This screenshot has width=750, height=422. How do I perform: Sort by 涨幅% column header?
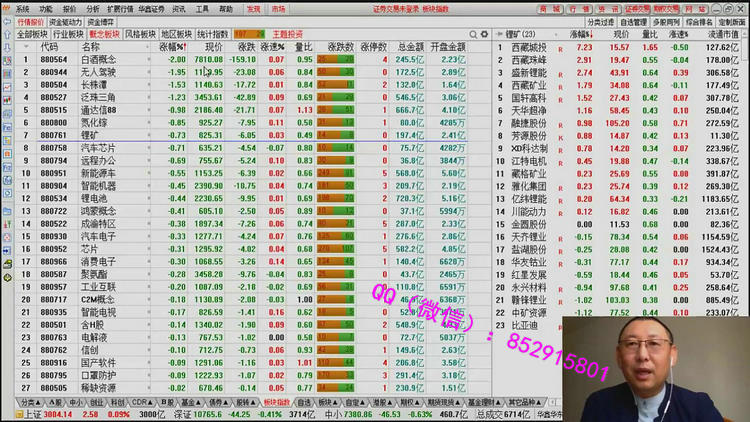172,47
